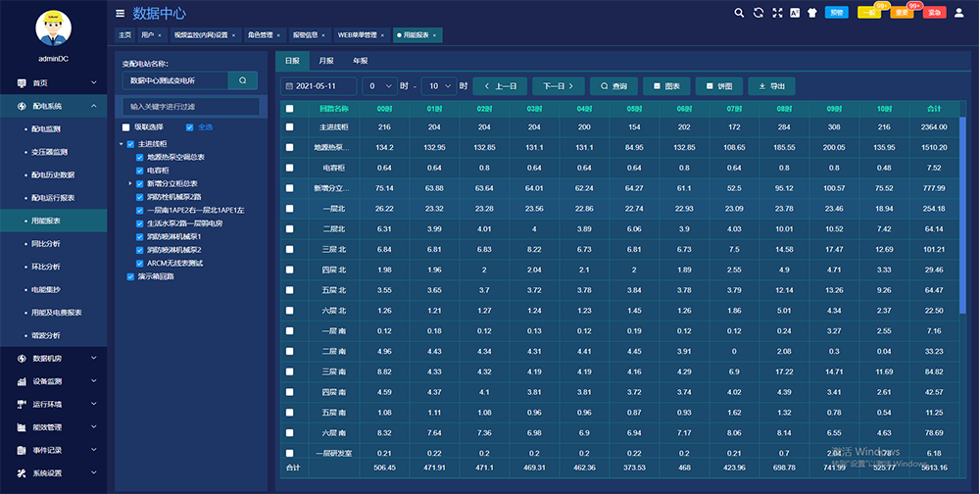
Task: Open the user profile icon
Action: click(958, 13)
